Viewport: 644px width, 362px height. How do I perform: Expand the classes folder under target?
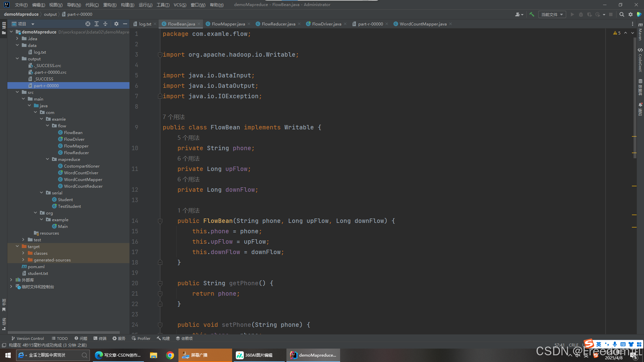coord(23,253)
